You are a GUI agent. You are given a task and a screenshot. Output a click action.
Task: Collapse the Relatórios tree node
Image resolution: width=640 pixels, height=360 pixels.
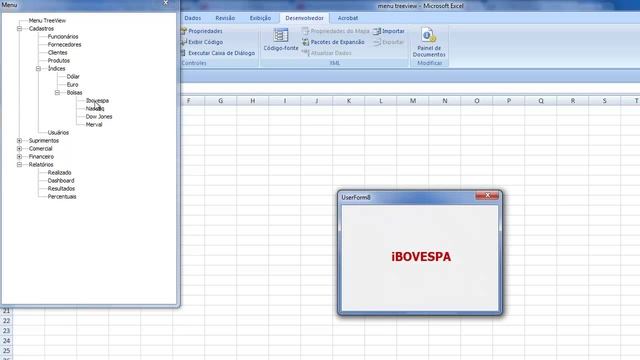coord(19,164)
